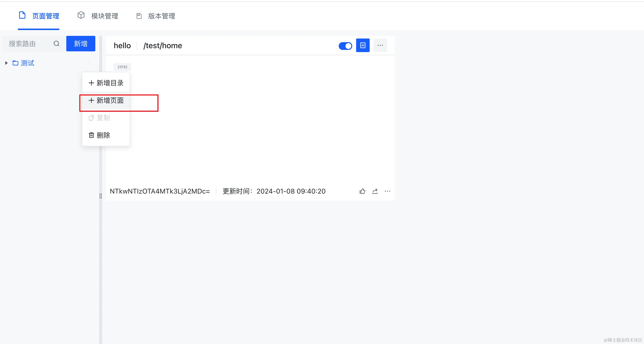Click the blue 新增 button

pyautogui.click(x=81, y=44)
